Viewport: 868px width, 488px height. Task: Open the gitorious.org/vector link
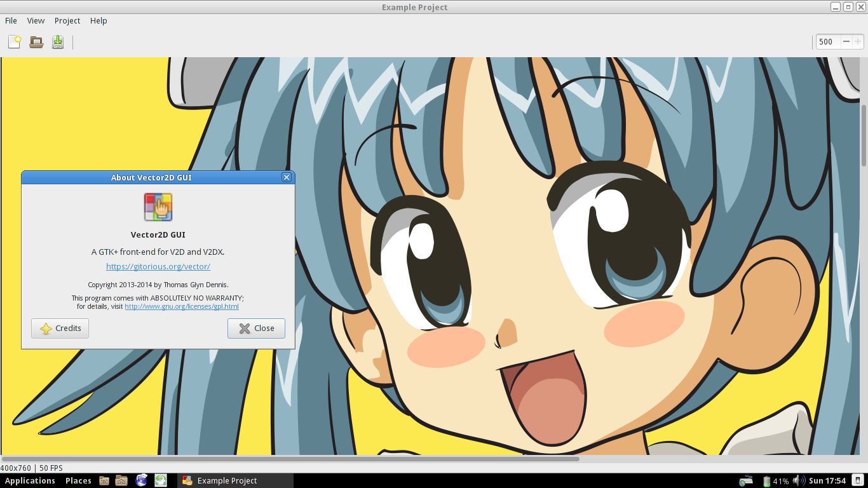[x=158, y=266]
